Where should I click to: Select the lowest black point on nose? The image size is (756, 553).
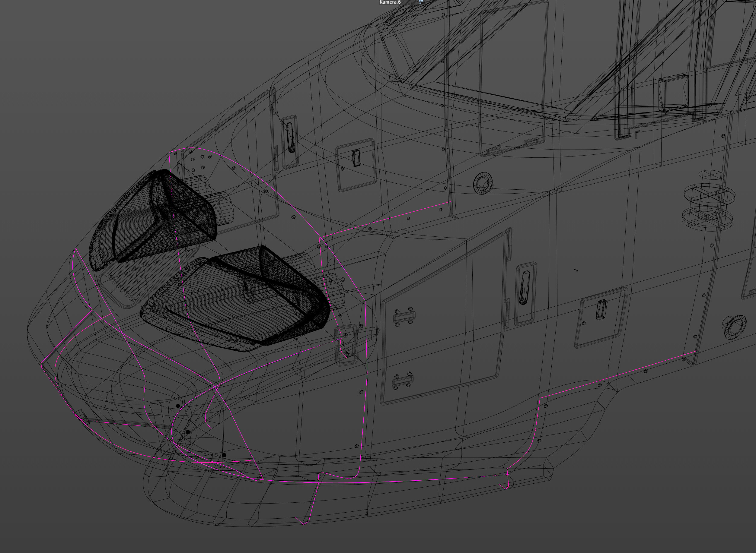pos(224,455)
